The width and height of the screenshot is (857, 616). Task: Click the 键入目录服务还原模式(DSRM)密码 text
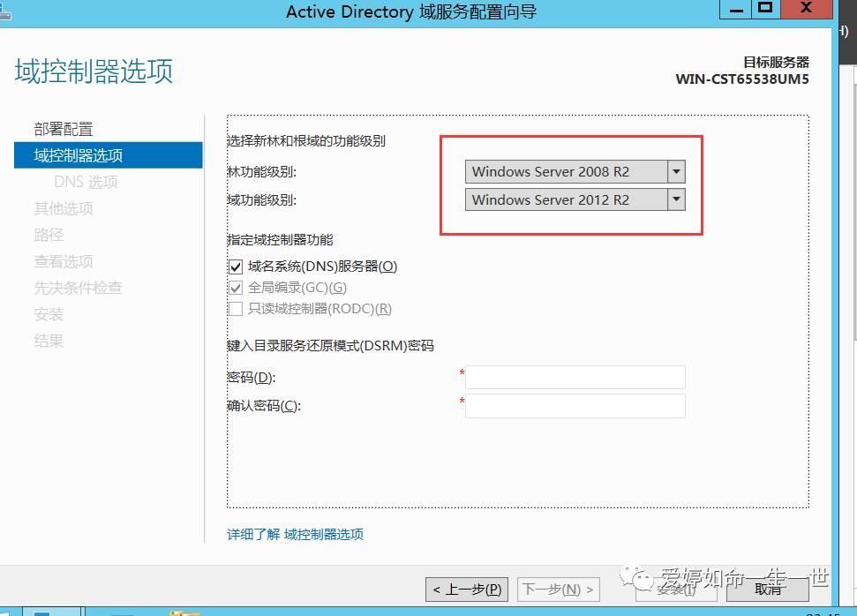pyautogui.click(x=330, y=345)
